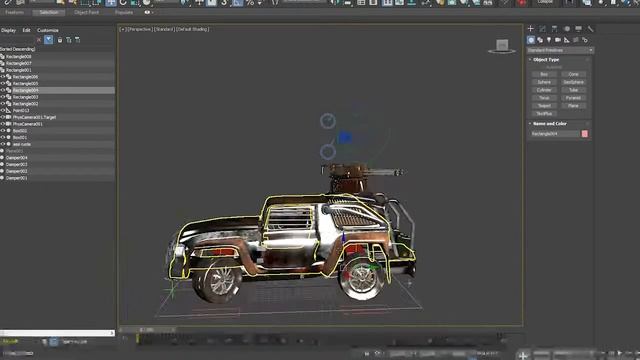Toggle visibility eye of PhysCamera001.Target
640x360 pixels.
click(x=3, y=117)
